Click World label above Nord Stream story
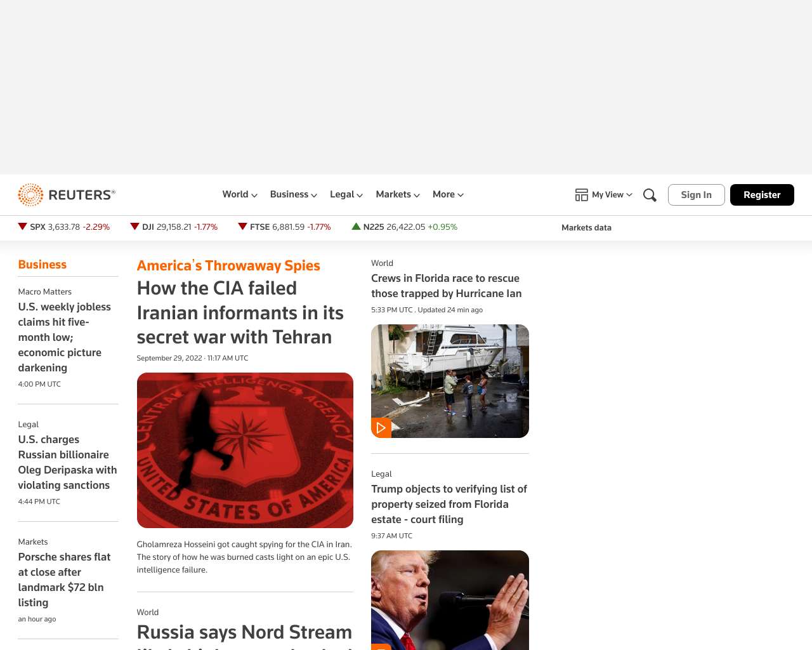Image resolution: width=812 pixels, height=650 pixels. point(148,612)
